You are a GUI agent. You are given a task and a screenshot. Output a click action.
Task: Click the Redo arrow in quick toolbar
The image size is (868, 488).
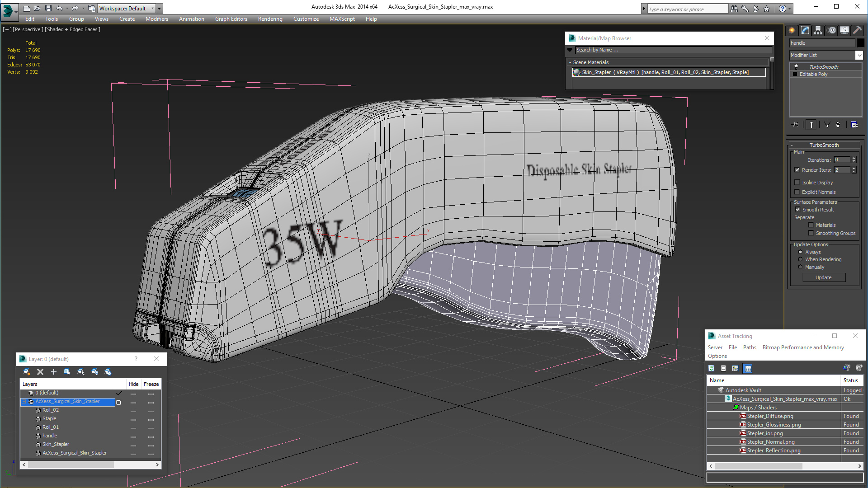coord(75,8)
